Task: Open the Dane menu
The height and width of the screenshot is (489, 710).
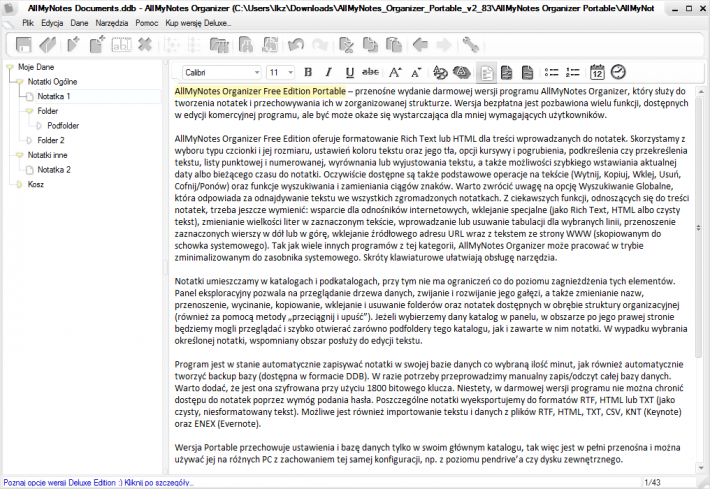Action: coord(79,23)
